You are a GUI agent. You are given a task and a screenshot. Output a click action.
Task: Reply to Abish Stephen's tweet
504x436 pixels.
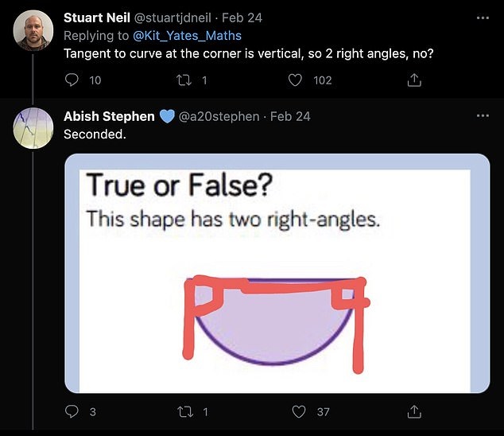pos(72,412)
